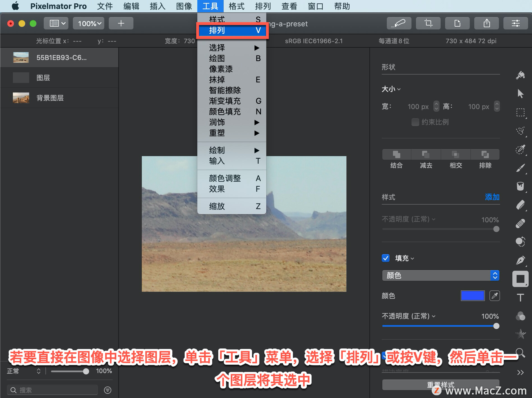This screenshot has width=532, height=398.
Task: Toggle the Fill checkbox
Action: 386,258
